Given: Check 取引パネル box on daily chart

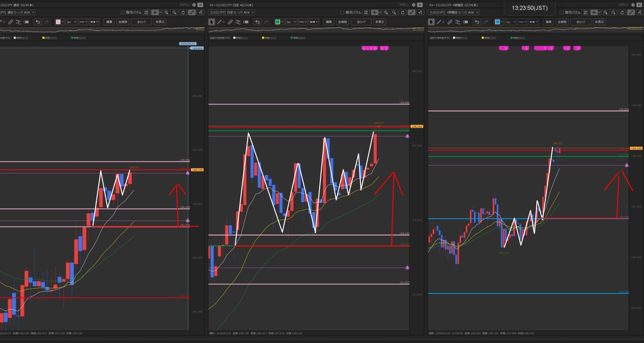Looking at the screenshot, I should pyautogui.click(x=342, y=12).
